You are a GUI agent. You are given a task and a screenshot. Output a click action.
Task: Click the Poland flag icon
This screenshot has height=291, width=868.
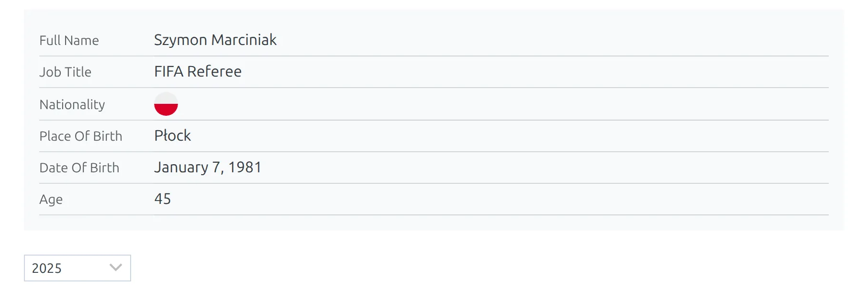coord(166,104)
